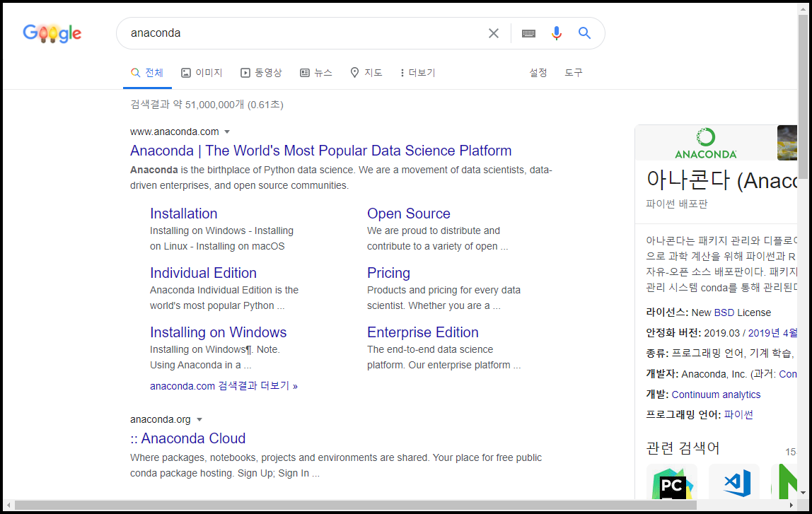Viewport: 812px width, 514px height.
Task: Click the 관련 검색어 heading
Action: pyautogui.click(x=683, y=448)
